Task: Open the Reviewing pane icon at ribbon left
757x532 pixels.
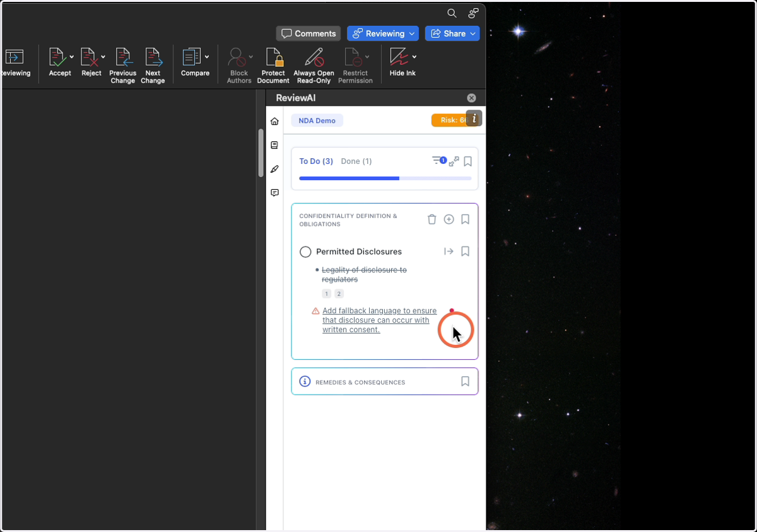Action: 15,57
